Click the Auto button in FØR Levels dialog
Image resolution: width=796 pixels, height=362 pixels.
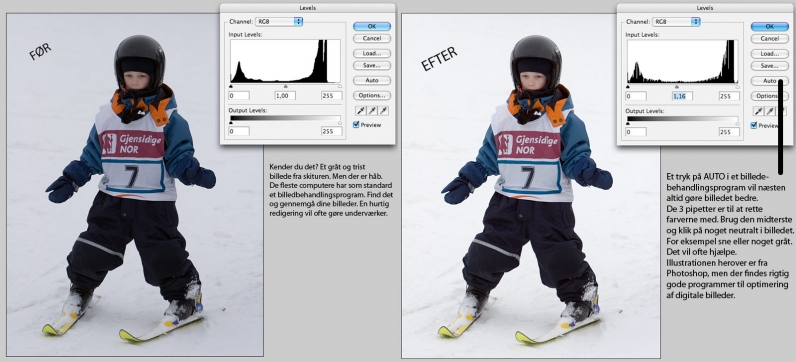pos(372,80)
